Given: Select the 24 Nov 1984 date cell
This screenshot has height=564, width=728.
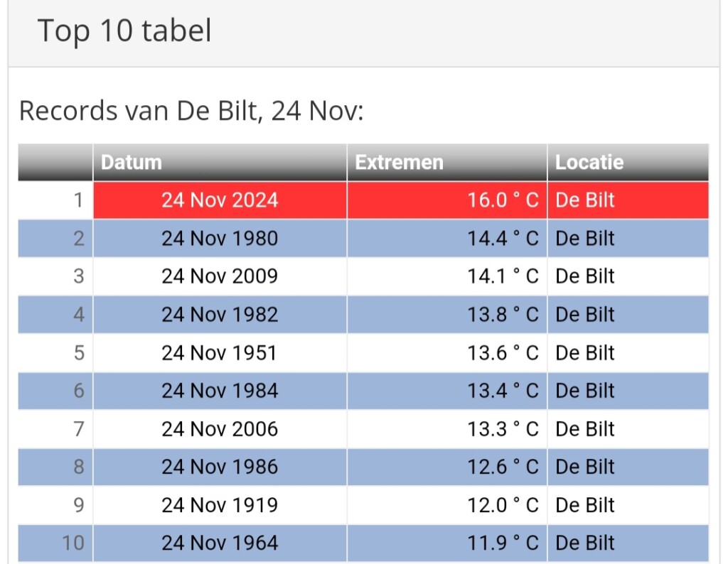Looking at the screenshot, I should click(x=220, y=391).
